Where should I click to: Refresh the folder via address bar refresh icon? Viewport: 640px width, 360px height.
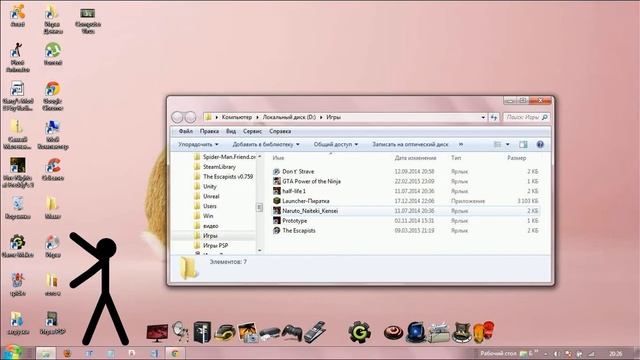point(494,117)
